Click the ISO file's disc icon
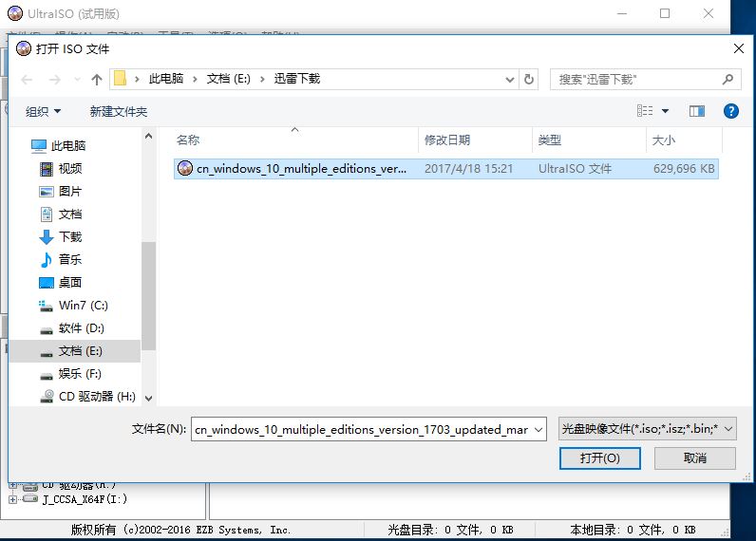Screen dimensions: 756x541 pyautogui.click(x=185, y=168)
